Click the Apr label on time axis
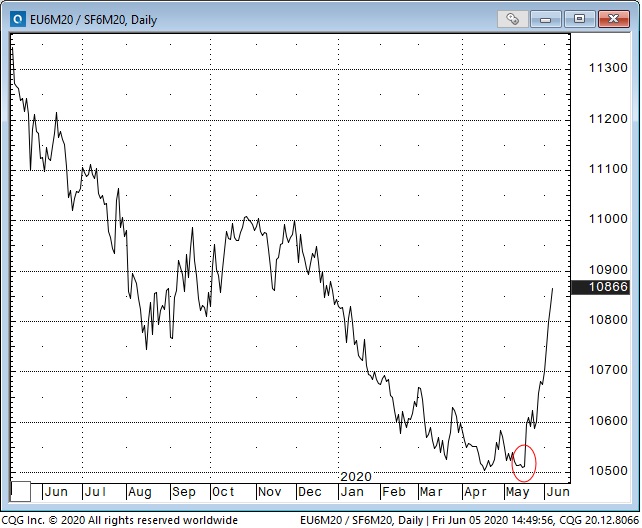The image size is (642, 528). [475, 492]
